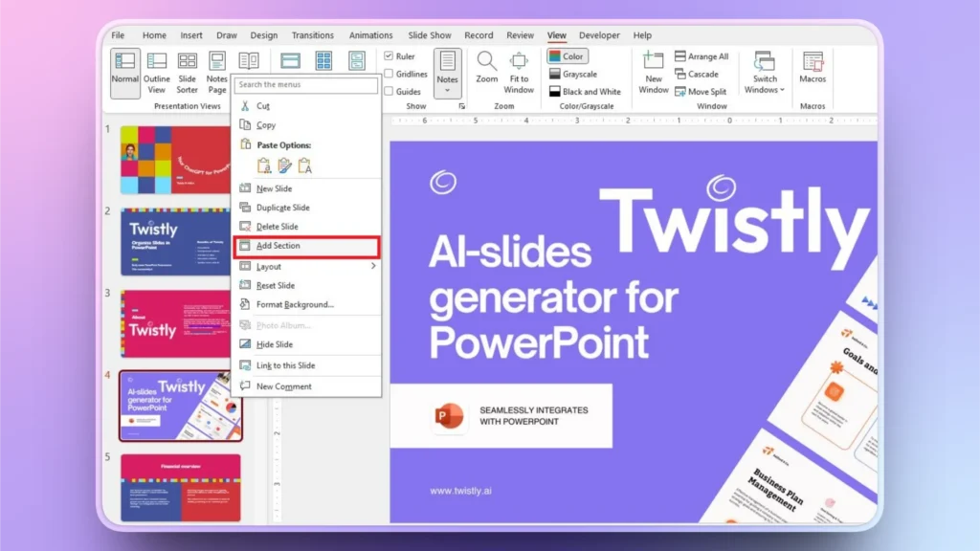The height and width of the screenshot is (551, 980).
Task: Click the Cascade windows icon
Action: point(700,74)
